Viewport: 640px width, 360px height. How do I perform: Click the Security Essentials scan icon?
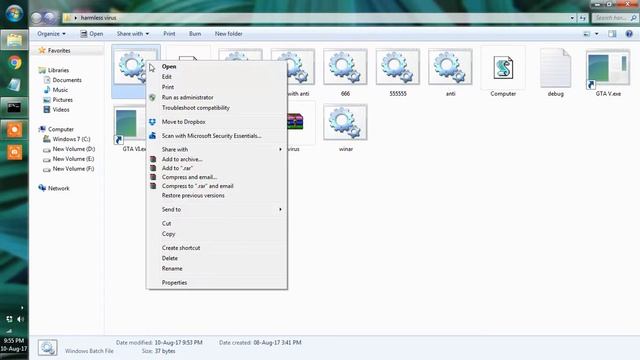click(153, 136)
